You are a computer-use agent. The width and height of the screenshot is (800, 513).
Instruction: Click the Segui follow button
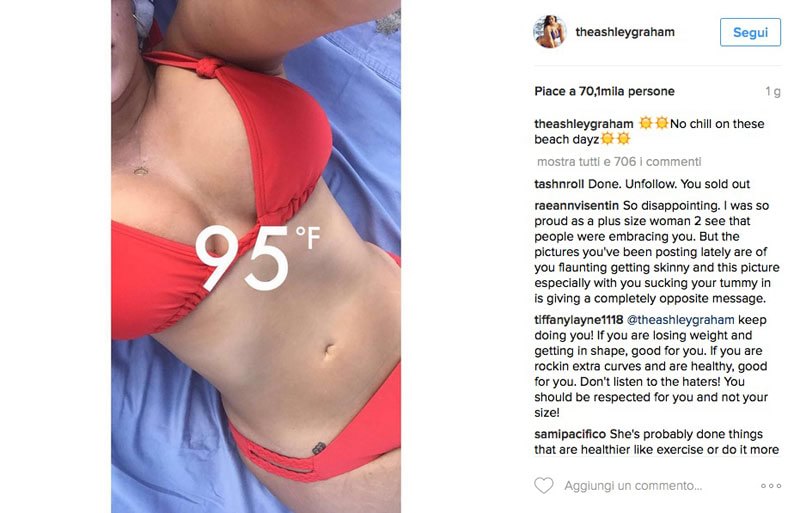click(750, 32)
